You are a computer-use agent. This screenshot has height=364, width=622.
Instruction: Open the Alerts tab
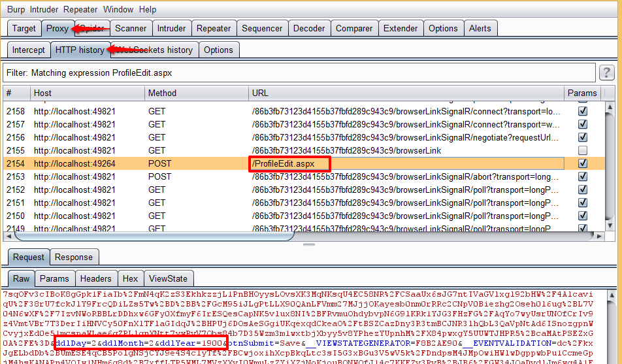(x=480, y=29)
